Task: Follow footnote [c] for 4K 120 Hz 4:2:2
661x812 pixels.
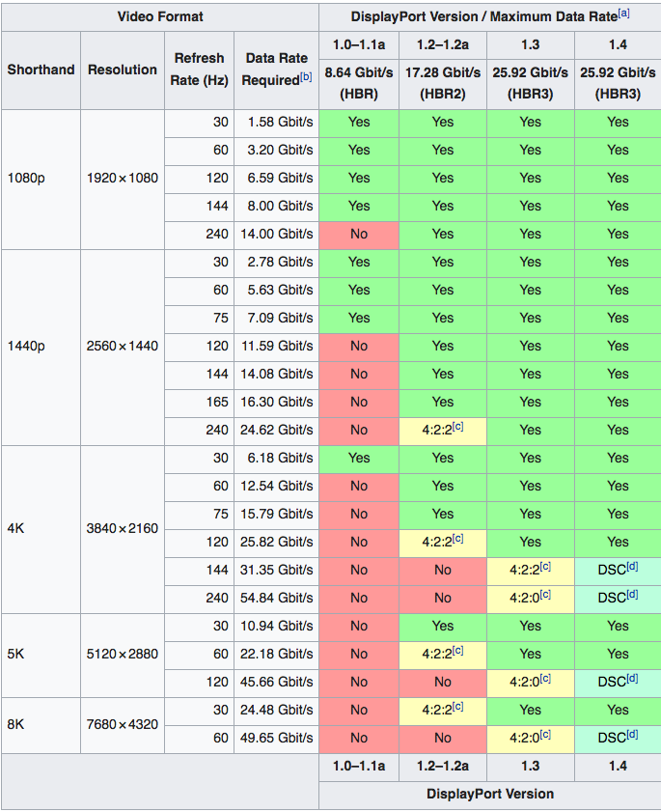Action: (x=457, y=538)
